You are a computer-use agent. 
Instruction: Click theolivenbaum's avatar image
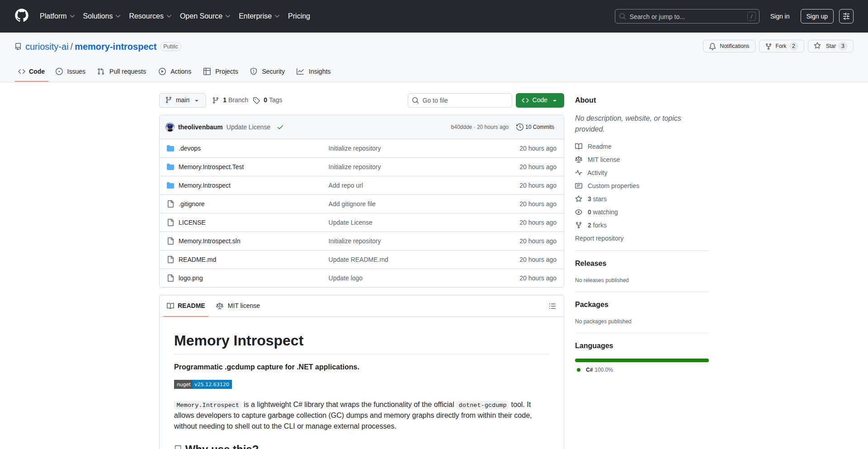coord(170,127)
